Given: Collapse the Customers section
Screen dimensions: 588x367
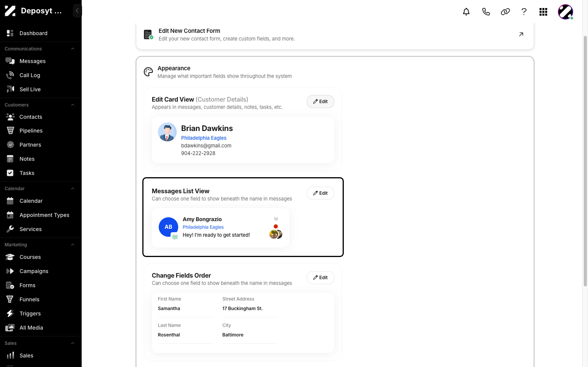Looking at the screenshot, I should (x=72, y=105).
